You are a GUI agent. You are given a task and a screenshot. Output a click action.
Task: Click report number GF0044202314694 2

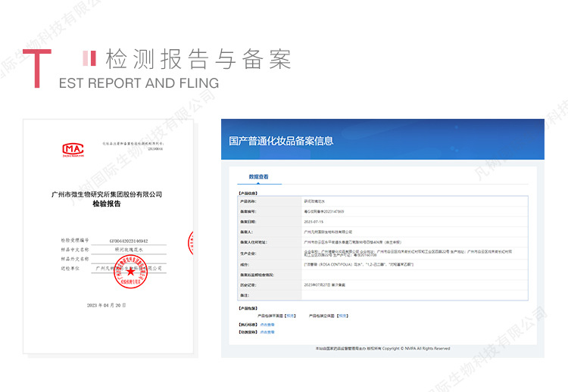tap(129, 241)
